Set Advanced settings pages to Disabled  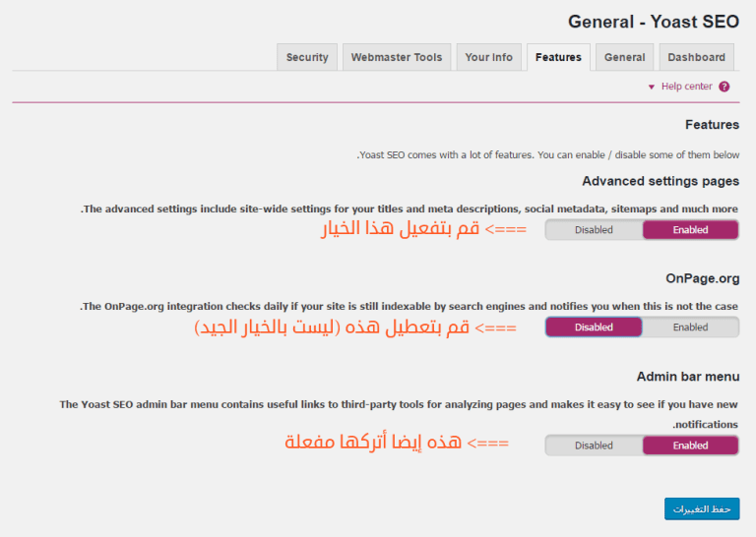coord(594,230)
